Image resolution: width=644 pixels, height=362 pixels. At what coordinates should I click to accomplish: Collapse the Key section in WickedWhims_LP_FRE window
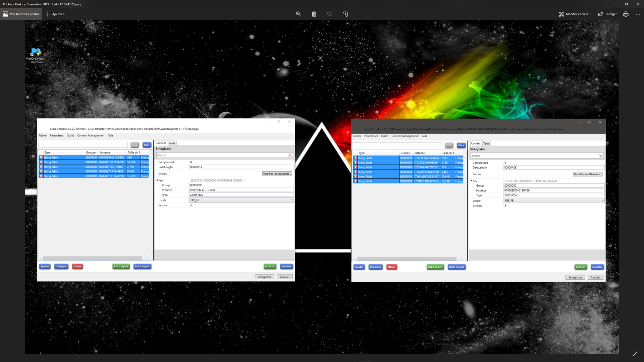click(157, 180)
